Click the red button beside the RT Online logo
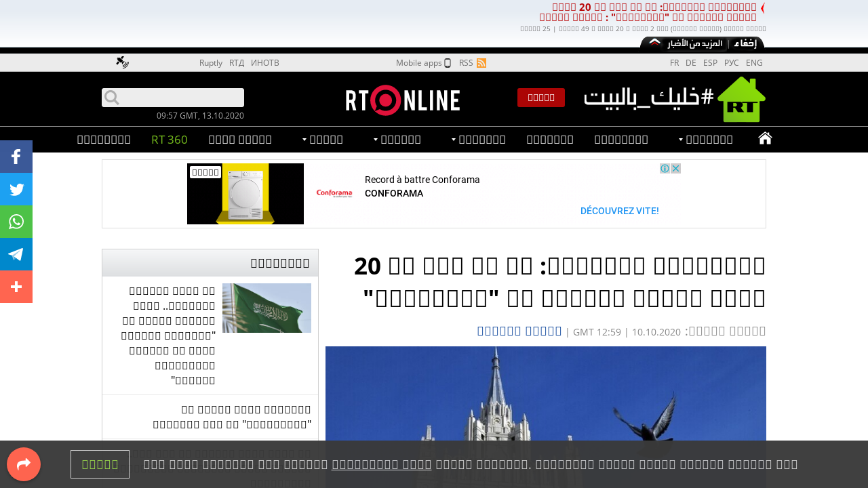 point(541,98)
